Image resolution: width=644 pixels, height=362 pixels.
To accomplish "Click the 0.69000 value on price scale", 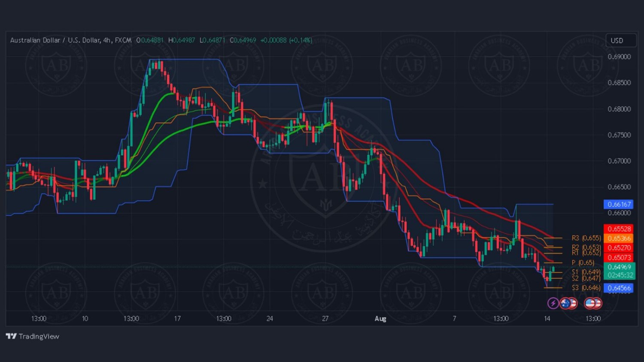I will tap(619, 57).
